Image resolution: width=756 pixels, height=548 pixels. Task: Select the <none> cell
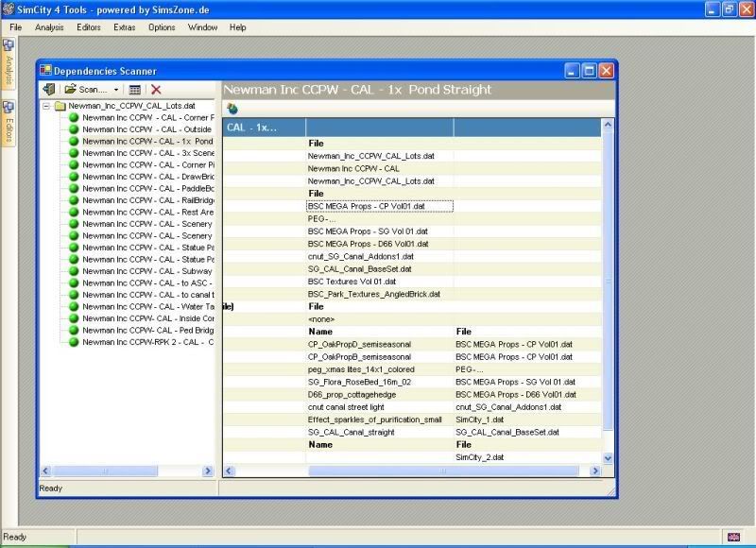380,319
